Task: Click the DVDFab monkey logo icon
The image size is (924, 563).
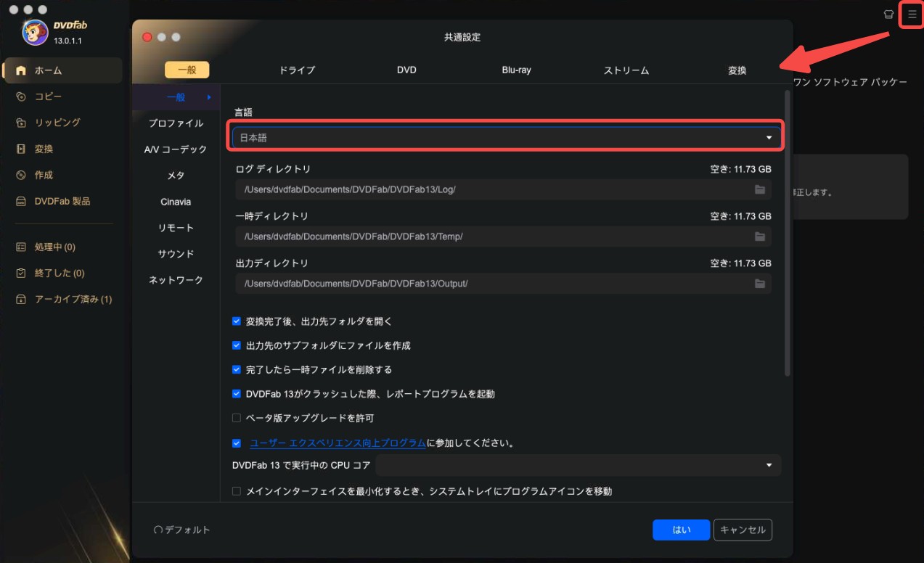Action: 35,32
